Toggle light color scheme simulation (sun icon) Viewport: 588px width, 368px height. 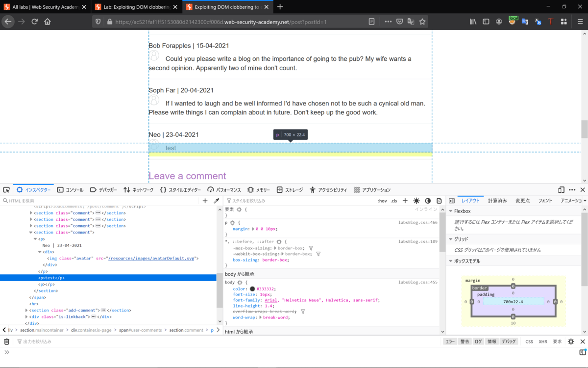(x=416, y=201)
